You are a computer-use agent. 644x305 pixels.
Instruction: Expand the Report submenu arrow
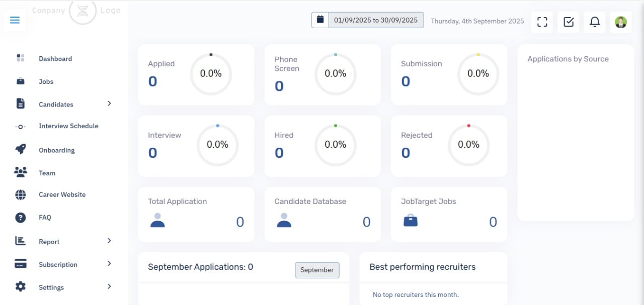(109, 241)
